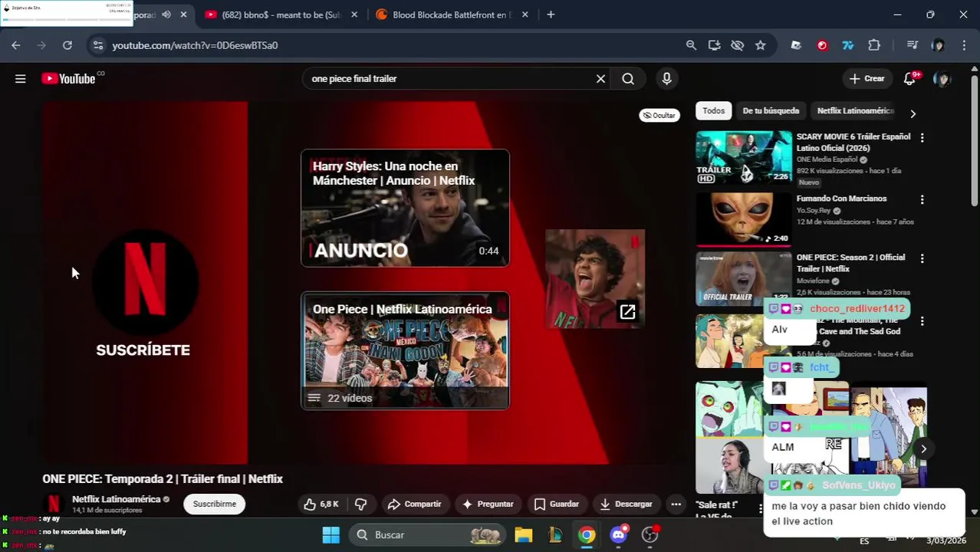Open the YouTube hamburger guide menu
The image size is (980, 552).
[21, 78]
